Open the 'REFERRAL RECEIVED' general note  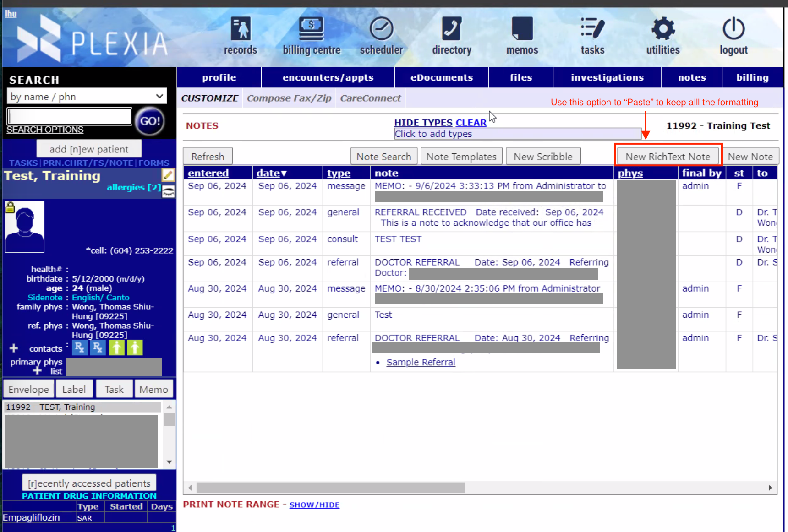tap(489, 217)
